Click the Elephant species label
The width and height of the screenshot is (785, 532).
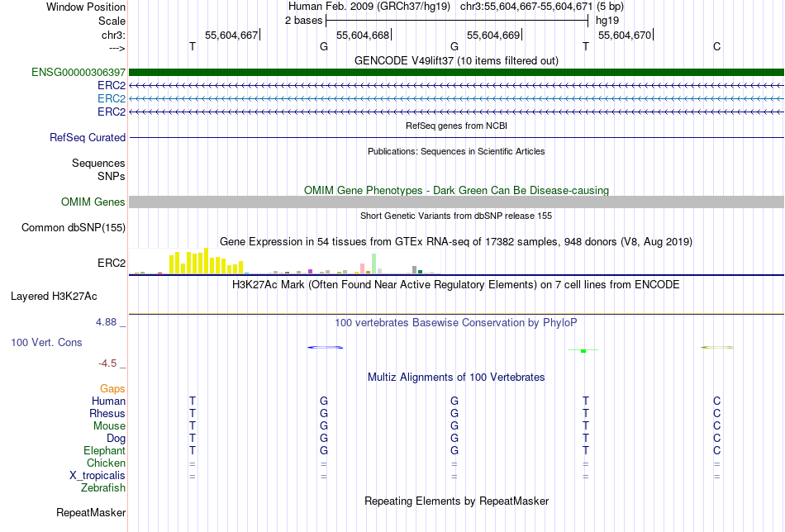pyautogui.click(x=105, y=451)
